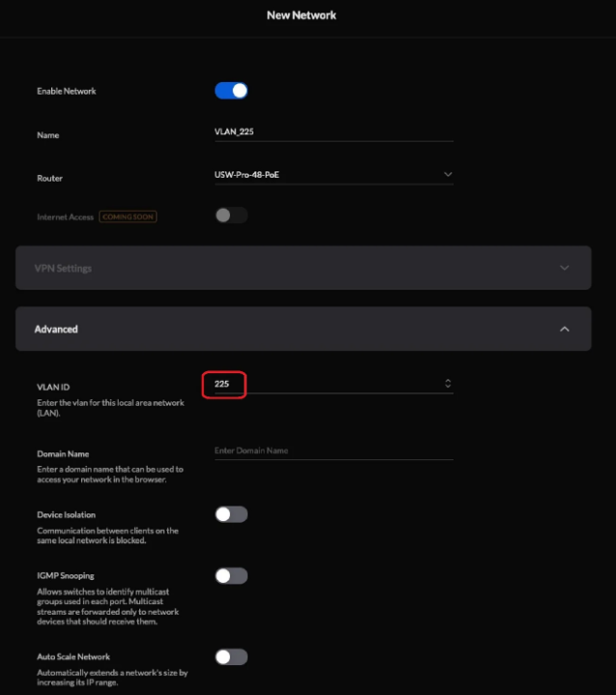Turn on Auto Scale Network toggle

tap(231, 657)
